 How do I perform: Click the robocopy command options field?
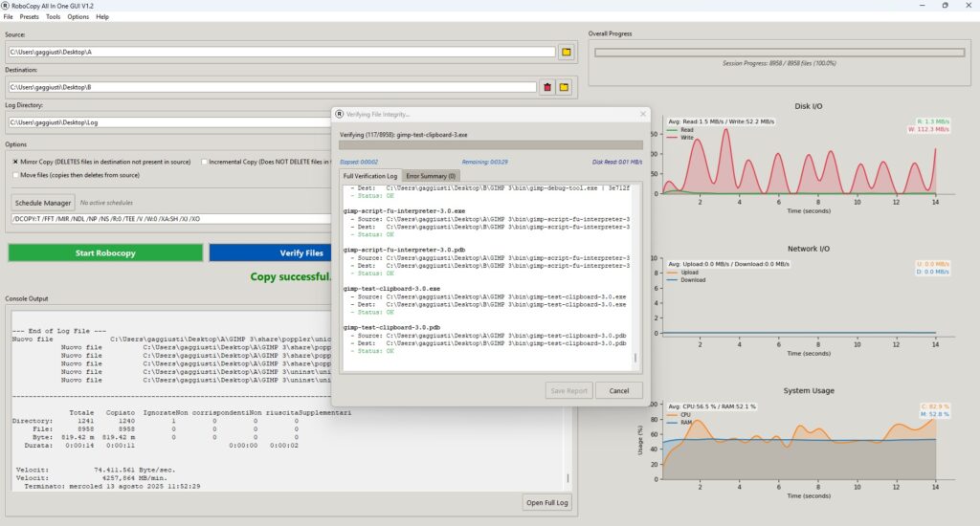click(171, 219)
